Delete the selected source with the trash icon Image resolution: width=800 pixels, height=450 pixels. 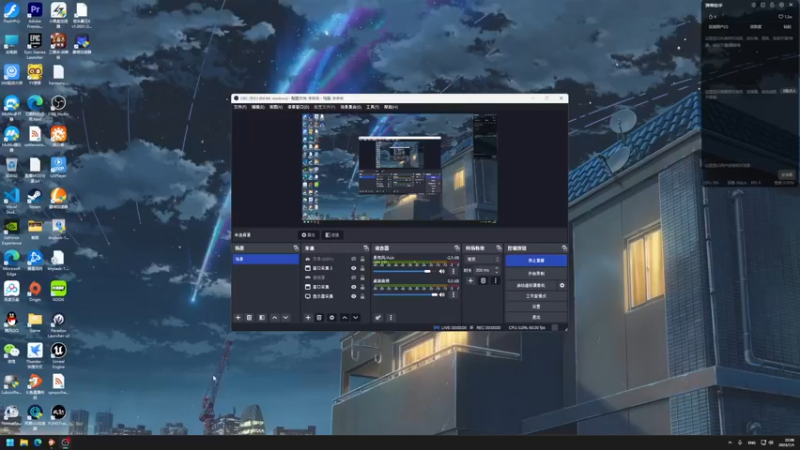click(x=319, y=317)
